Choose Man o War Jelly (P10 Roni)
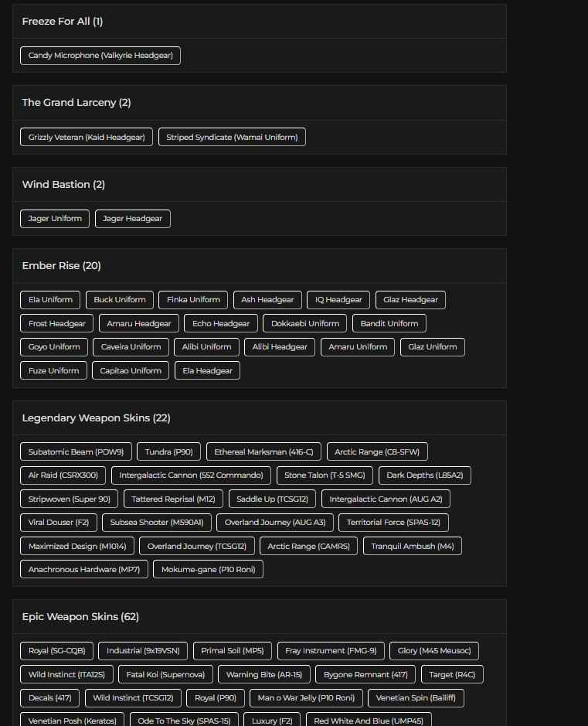The height and width of the screenshot is (726, 588). tap(306, 698)
